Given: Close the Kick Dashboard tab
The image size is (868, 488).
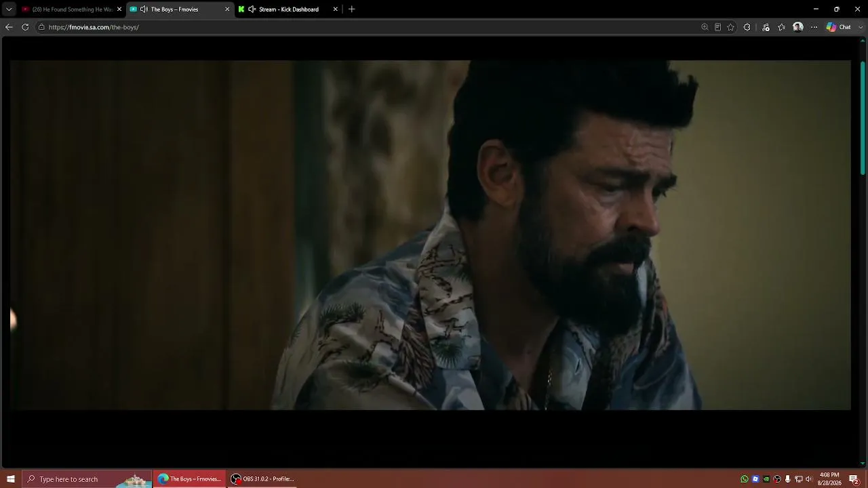Looking at the screenshot, I should point(335,9).
